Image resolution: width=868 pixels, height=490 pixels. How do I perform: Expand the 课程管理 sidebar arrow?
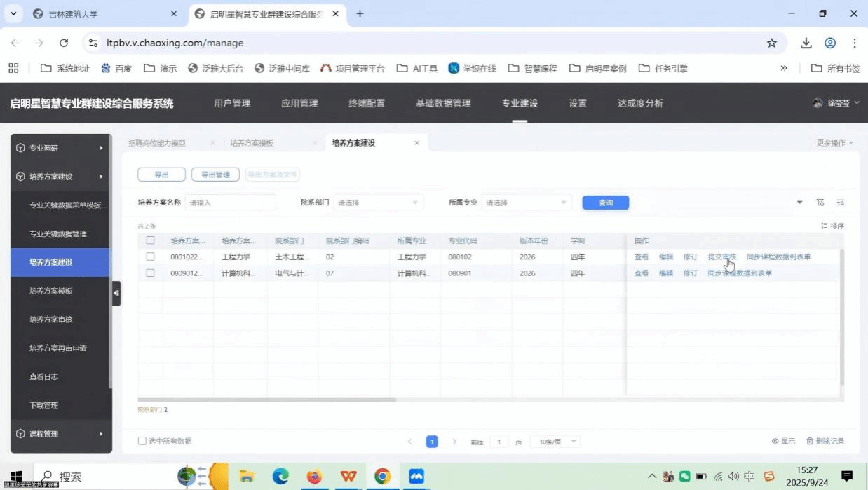pyautogui.click(x=101, y=434)
